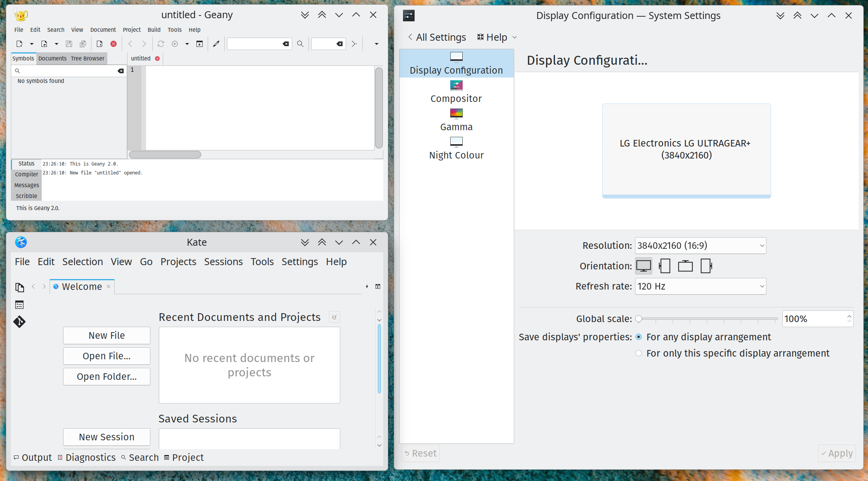Viewport: 868px width, 481px height.
Task: Click the Open file icon in Geany toolbar
Action: coord(44,44)
